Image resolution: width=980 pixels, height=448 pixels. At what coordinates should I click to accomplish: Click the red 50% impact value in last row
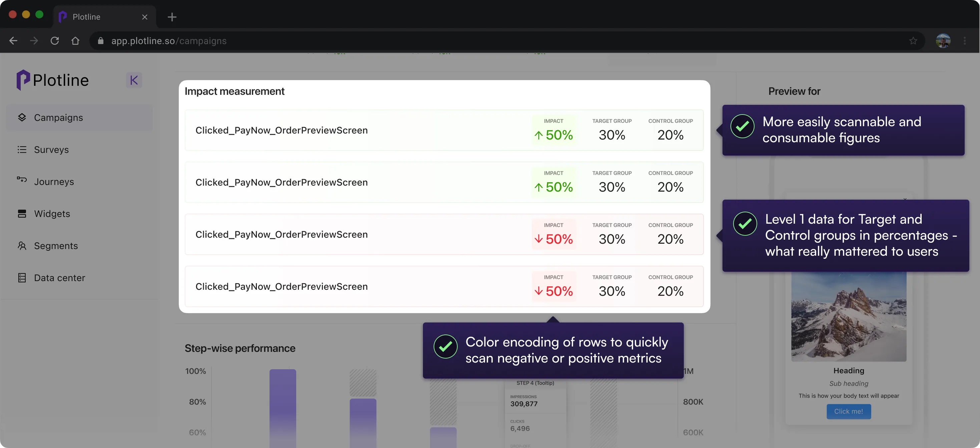click(x=559, y=291)
